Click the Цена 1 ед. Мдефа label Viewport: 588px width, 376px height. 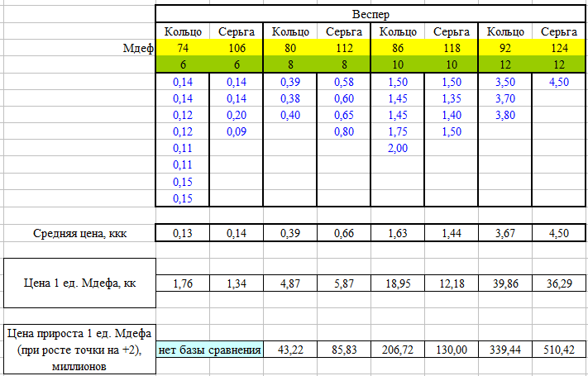tap(79, 283)
